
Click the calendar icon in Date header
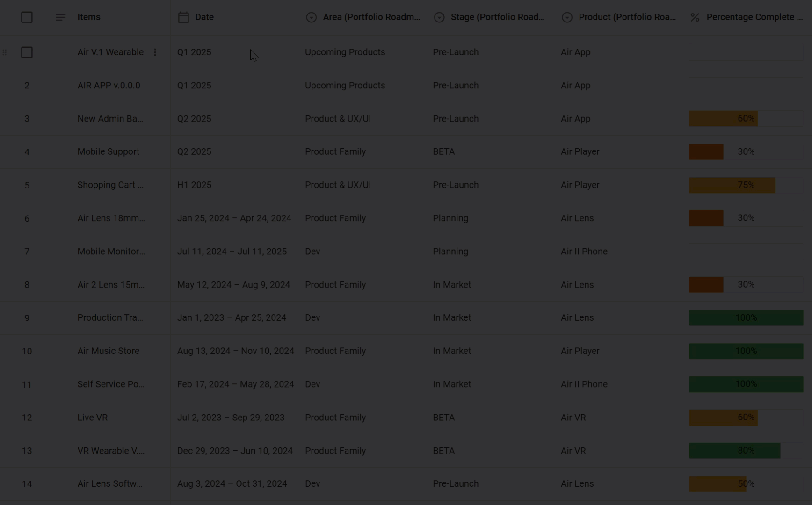183,17
